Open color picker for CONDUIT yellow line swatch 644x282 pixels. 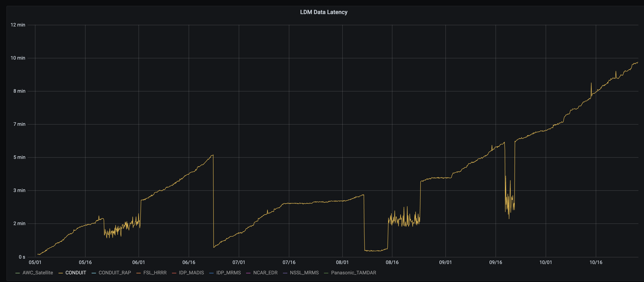(x=60, y=273)
